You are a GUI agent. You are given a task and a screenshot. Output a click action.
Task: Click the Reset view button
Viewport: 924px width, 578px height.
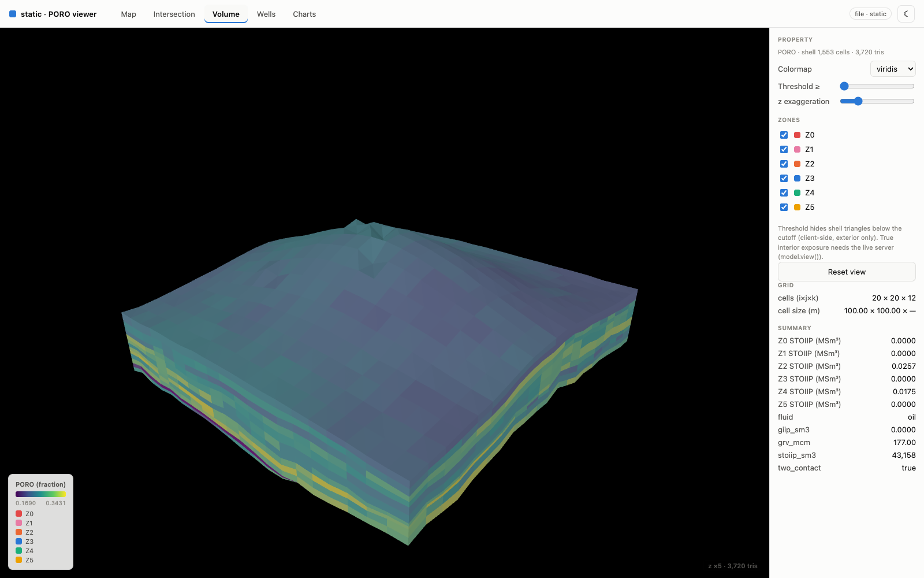(847, 272)
